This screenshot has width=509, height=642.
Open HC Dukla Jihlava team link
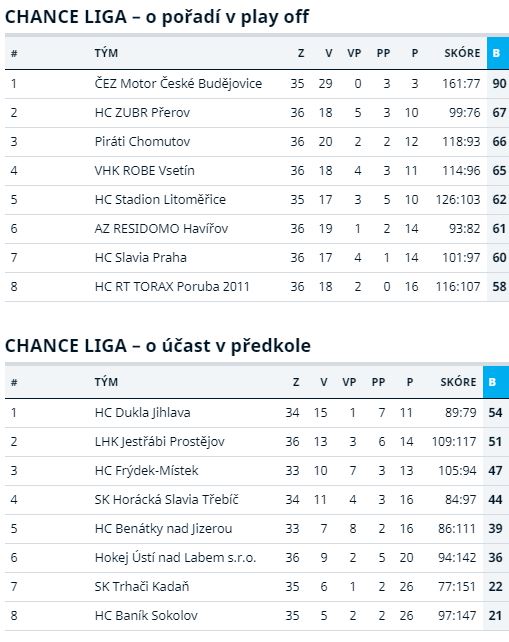[x=142, y=413]
